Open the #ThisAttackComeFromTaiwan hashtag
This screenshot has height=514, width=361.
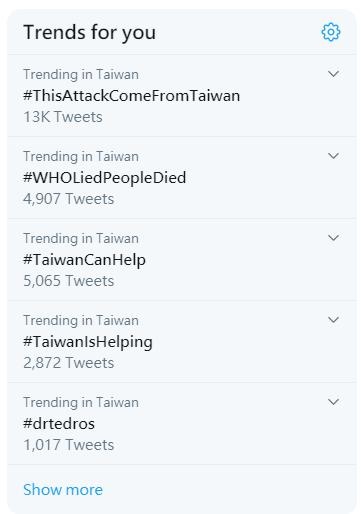tap(131, 96)
